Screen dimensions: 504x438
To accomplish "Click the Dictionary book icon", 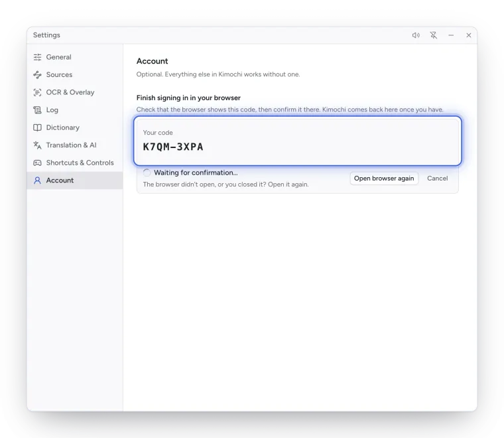I will (x=37, y=127).
